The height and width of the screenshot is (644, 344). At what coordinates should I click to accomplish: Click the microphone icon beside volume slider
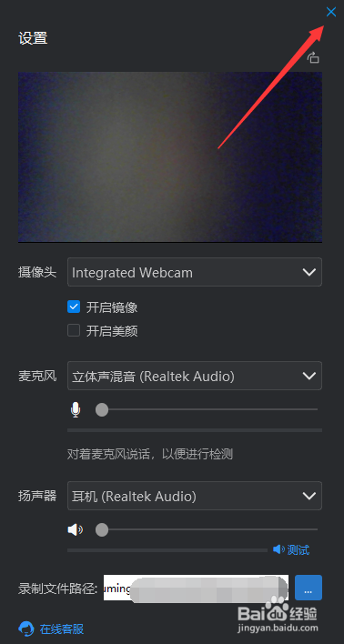76,409
